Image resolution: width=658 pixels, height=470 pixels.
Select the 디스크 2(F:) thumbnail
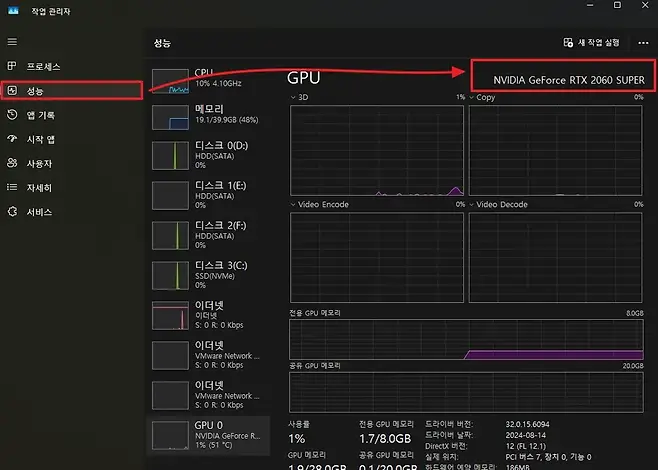(170, 235)
